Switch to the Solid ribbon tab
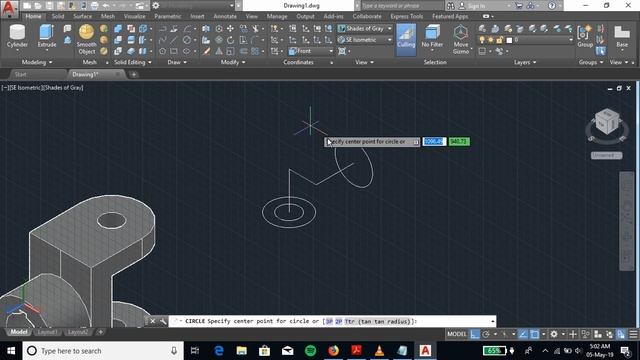This screenshot has height=360, width=640. click(58, 16)
